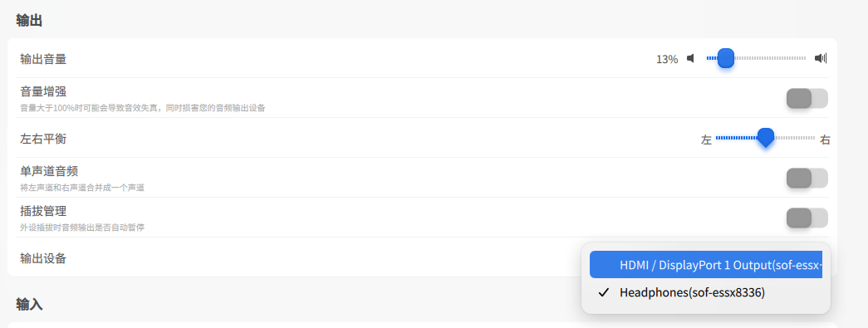Click the 输出设备 row label
This screenshot has width=868, height=328.
click(43, 258)
